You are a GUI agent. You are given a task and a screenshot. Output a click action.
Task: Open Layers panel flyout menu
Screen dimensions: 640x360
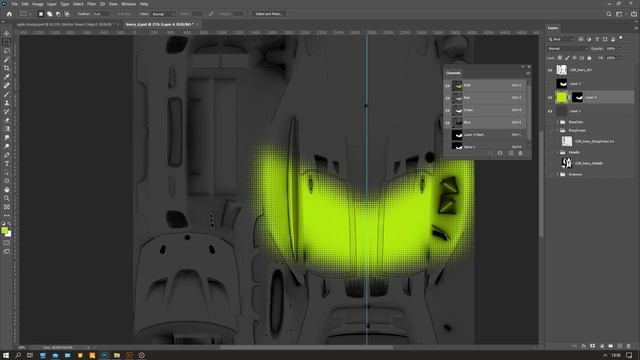point(636,28)
